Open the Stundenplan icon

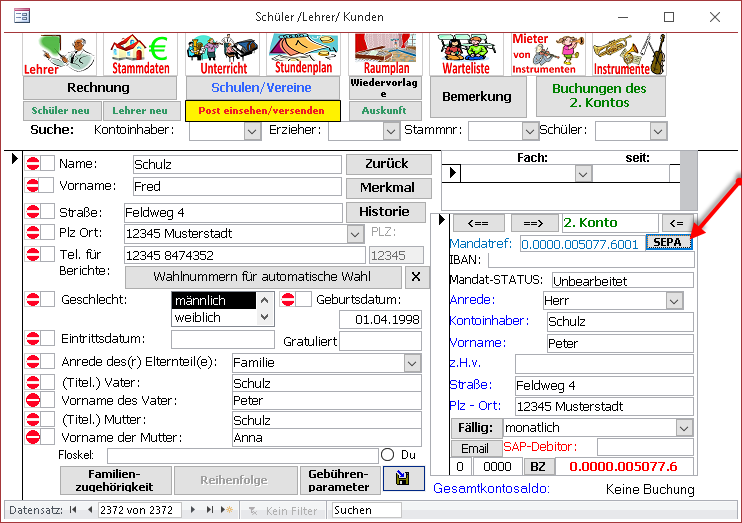[301, 54]
